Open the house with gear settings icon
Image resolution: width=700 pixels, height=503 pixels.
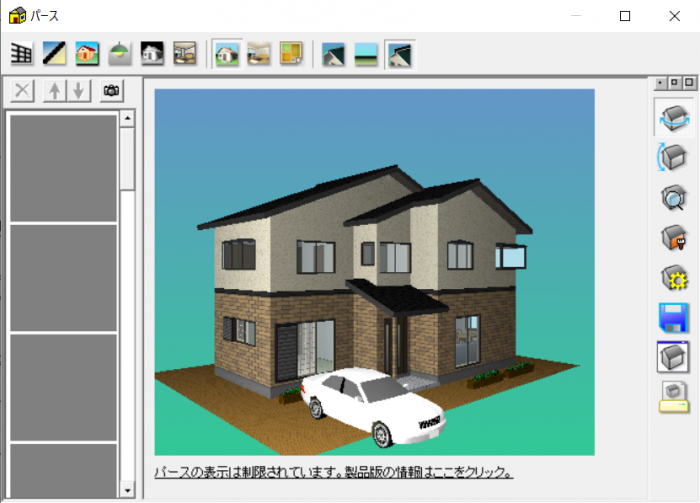tap(673, 278)
